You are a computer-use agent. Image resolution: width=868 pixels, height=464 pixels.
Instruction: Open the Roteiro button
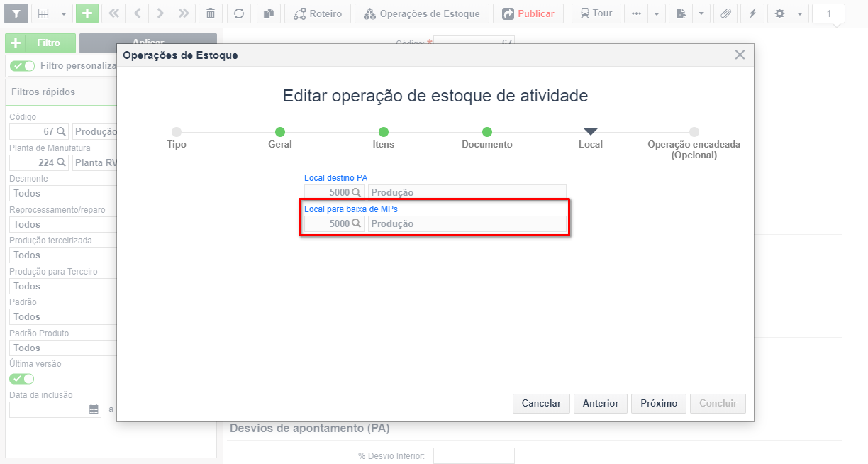click(x=318, y=13)
